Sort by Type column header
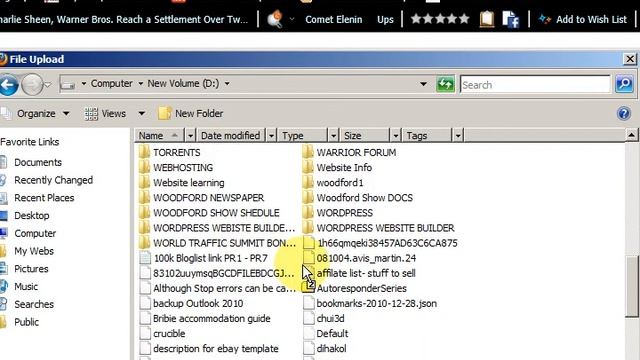 point(303,135)
